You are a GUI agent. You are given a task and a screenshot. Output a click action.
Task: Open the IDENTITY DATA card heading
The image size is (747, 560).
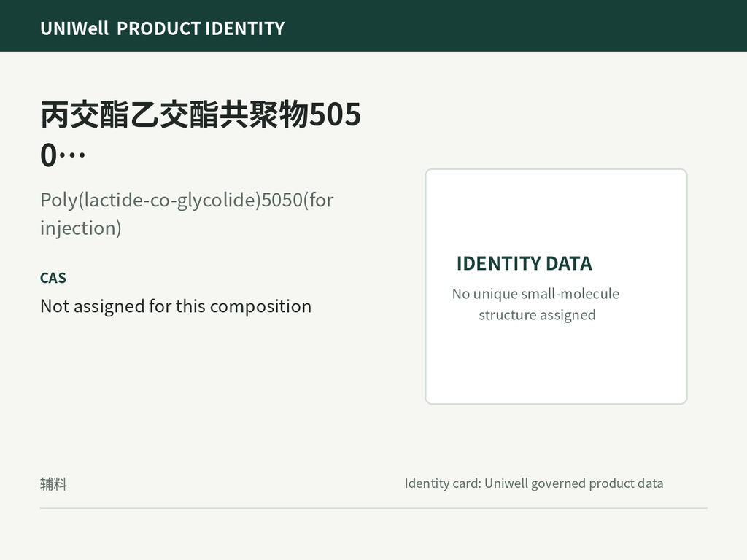[x=524, y=263]
